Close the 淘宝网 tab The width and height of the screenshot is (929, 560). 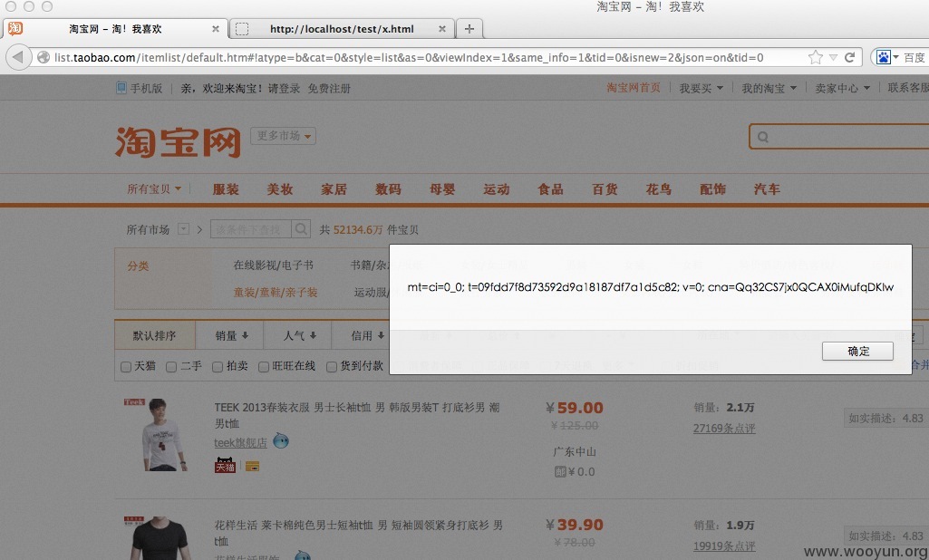click(x=216, y=28)
